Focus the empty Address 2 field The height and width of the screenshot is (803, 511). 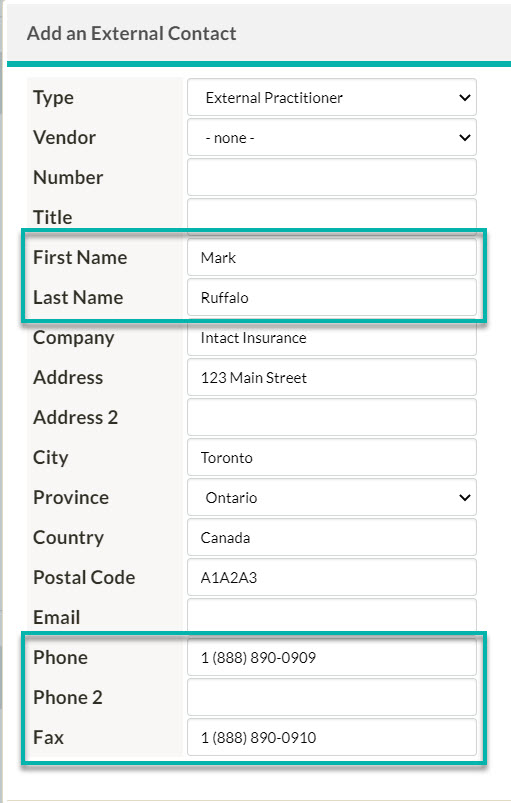point(332,417)
